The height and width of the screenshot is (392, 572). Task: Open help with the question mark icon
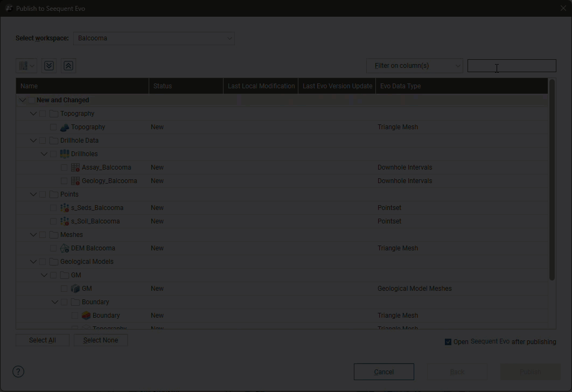pos(18,372)
